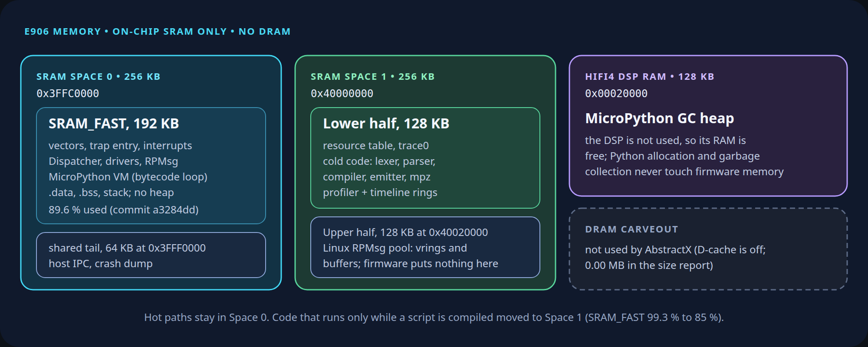This screenshot has width=868, height=347.
Task: Select 'resource table, trace0' line
Action: [x=376, y=146]
